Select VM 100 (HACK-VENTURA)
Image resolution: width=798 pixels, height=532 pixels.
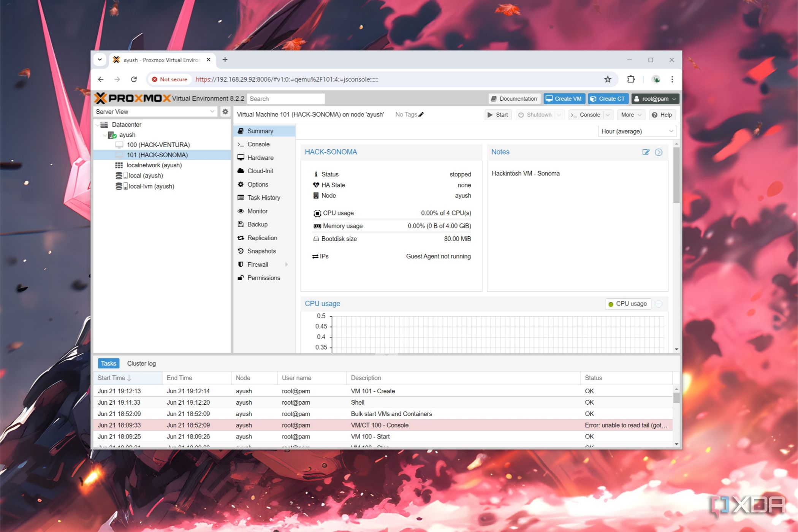click(x=158, y=145)
